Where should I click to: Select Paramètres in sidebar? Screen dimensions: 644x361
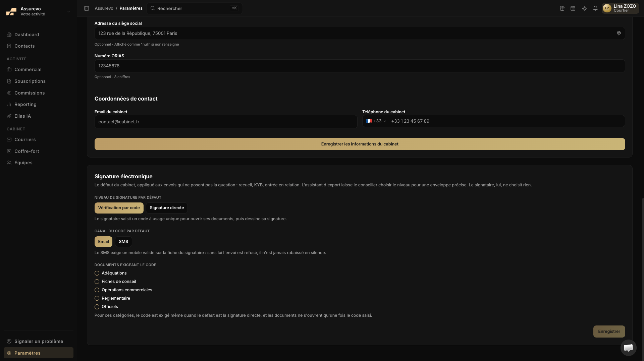click(x=39, y=353)
